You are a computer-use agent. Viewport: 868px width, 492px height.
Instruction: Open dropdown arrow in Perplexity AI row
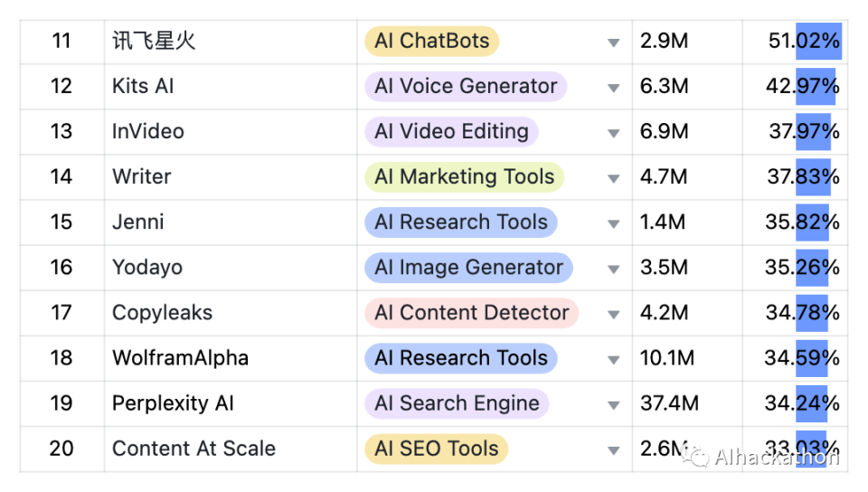(614, 404)
